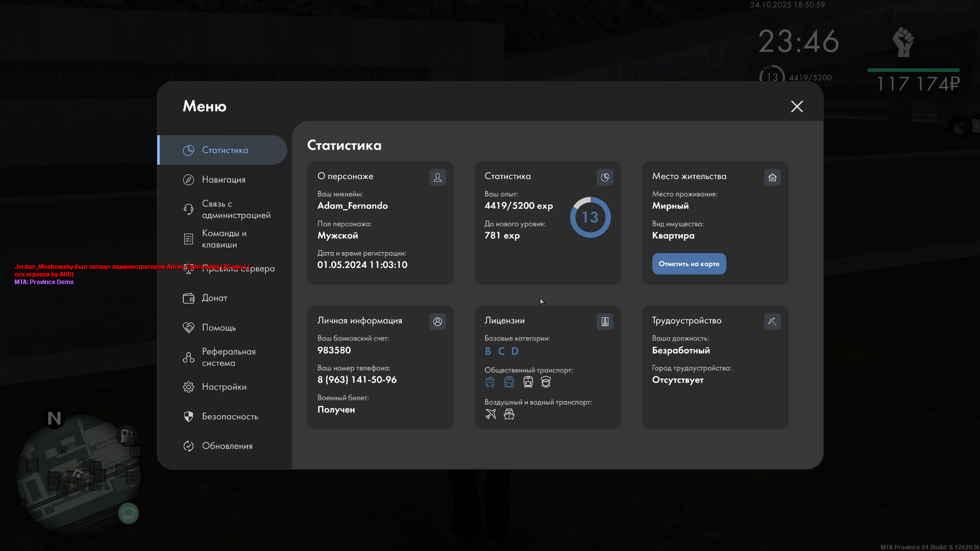
Task: Close the Меню window with X
Action: point(797,106)
